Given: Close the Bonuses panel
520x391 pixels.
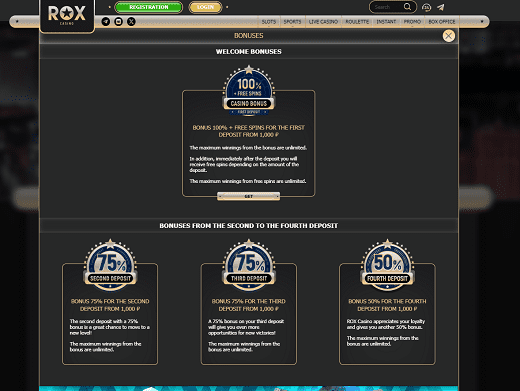Looking at the screenshot, I should pos(449,36).
